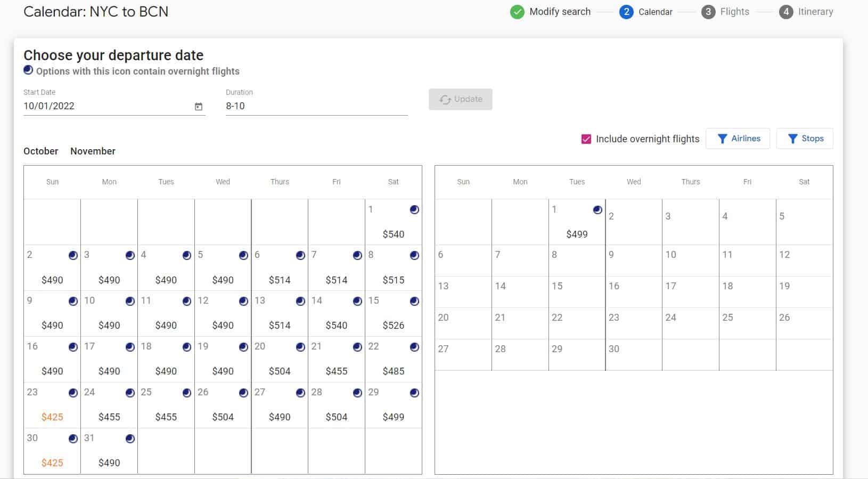
Task: Click November 15 in the calendar
Action: [577, 292]
